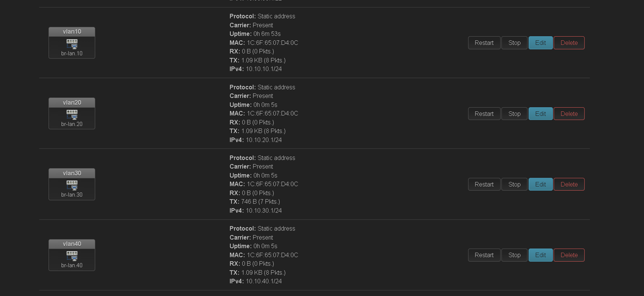Click the vlan20 bridge device icon
This screenshot has width=644, height=296.
(x=72, y=115)
